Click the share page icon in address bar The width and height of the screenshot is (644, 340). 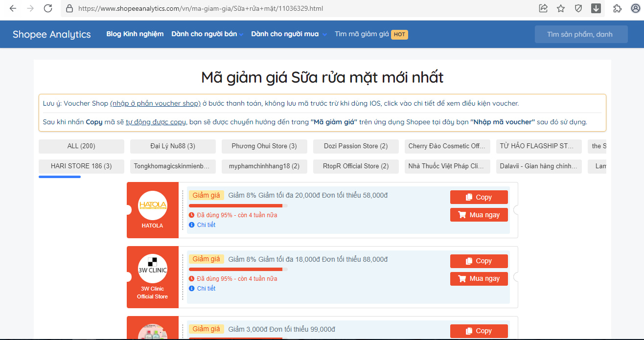pos(543,8)
